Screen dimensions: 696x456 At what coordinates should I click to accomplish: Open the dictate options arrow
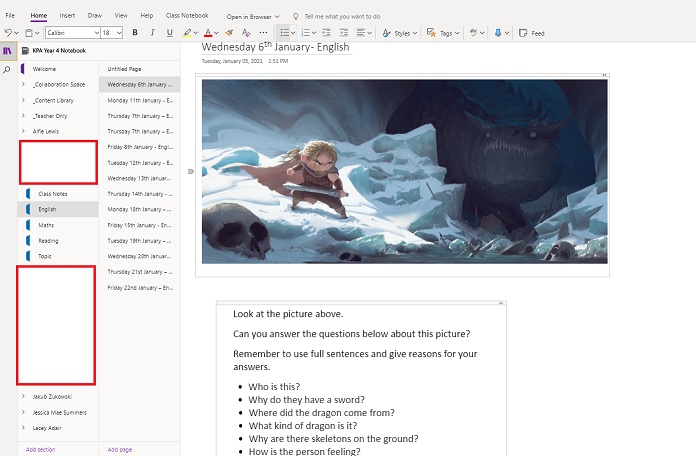(x=506, y=33)
